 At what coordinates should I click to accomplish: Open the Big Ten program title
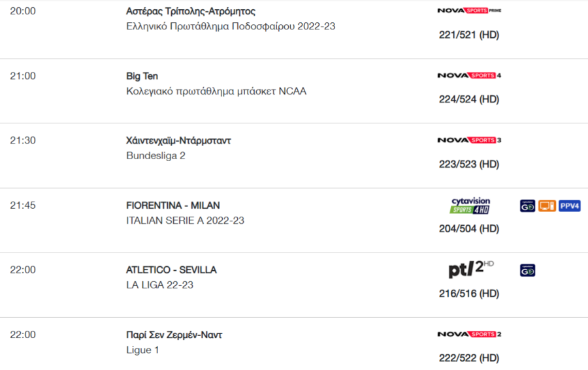click(x=142, y=76)
